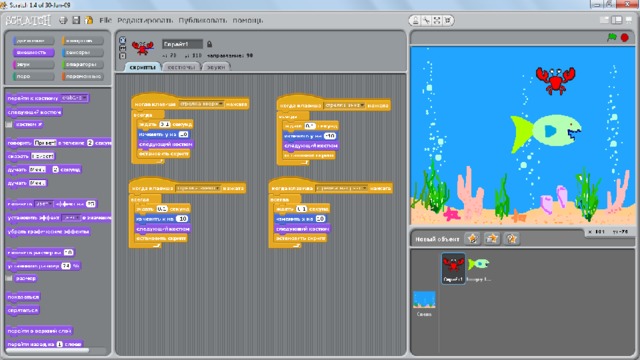Click the language globe icon
Viewport: 640px width, 360px height.
tap(63, 20)
